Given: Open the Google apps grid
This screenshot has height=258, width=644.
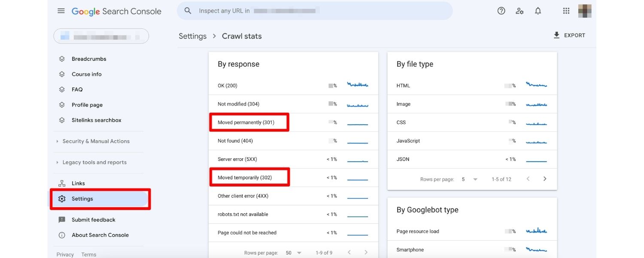Looking at the screenshot, I should coord(566,11).
